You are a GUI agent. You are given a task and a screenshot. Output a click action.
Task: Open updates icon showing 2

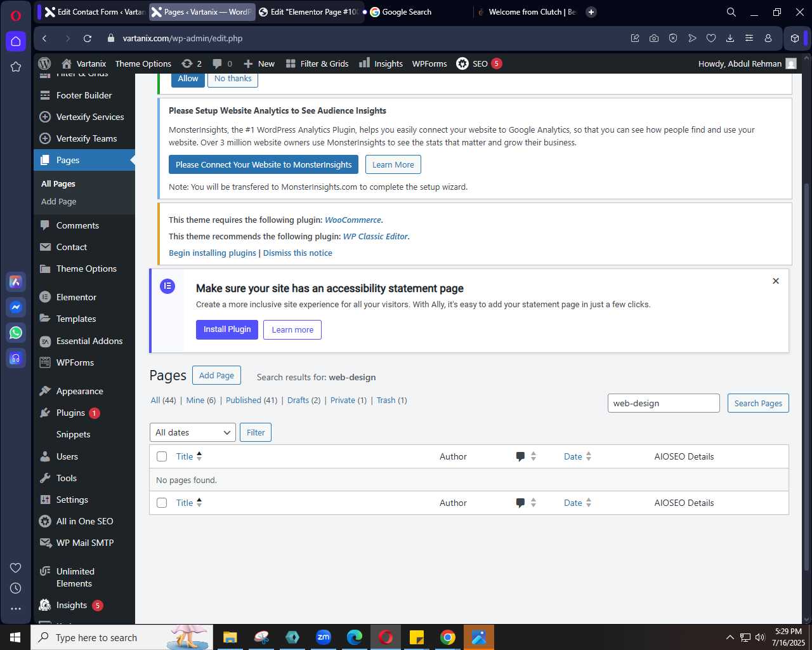tap(192, 63)
